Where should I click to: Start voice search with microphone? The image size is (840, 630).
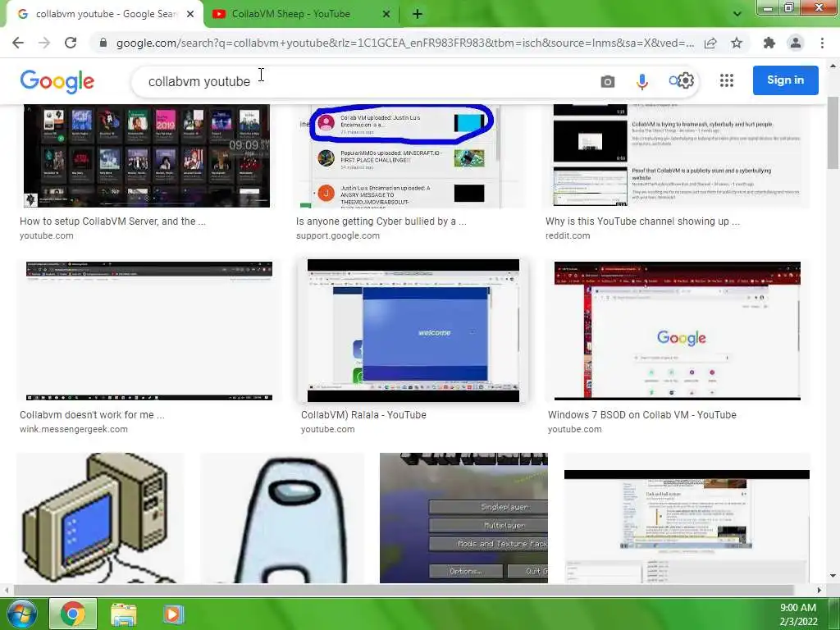pos(641,81)
